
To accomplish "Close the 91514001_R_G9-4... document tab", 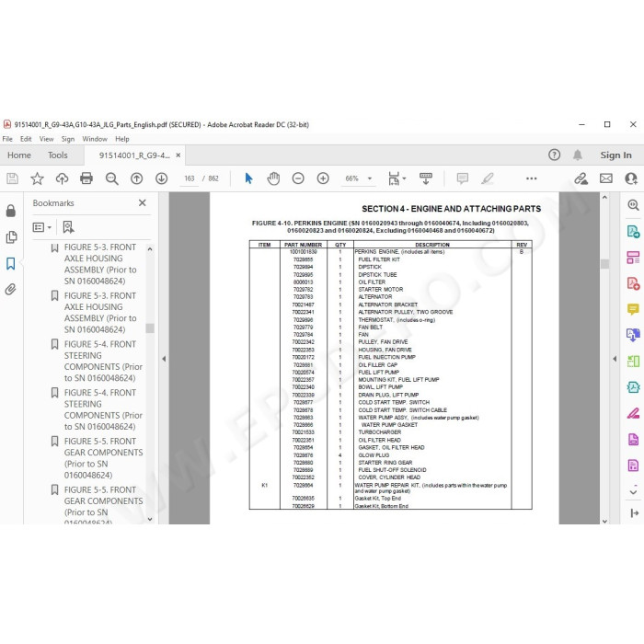I will tap(178, 155).
